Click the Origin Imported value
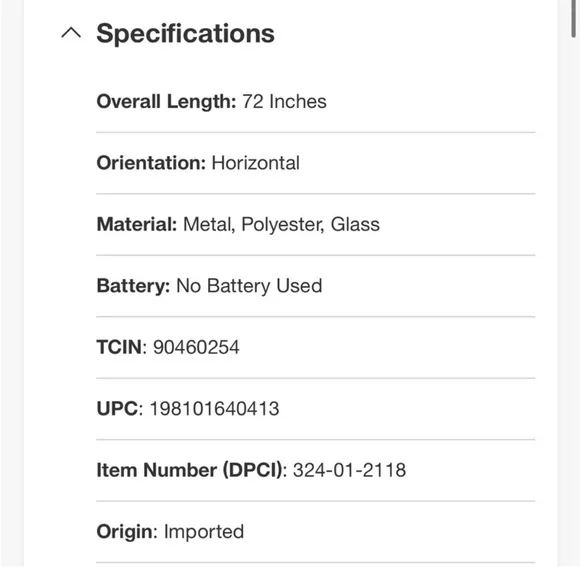Image resolution: width=580 pixels, height=580 pixels. click(204, 532)
